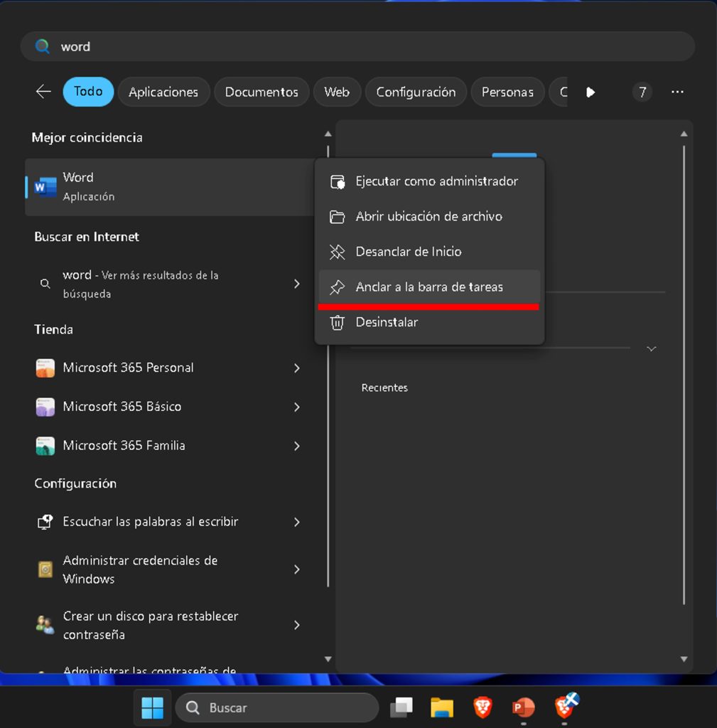Launch PowerPoint from the taskbar

pyautogui.click(x=524, y=707)
